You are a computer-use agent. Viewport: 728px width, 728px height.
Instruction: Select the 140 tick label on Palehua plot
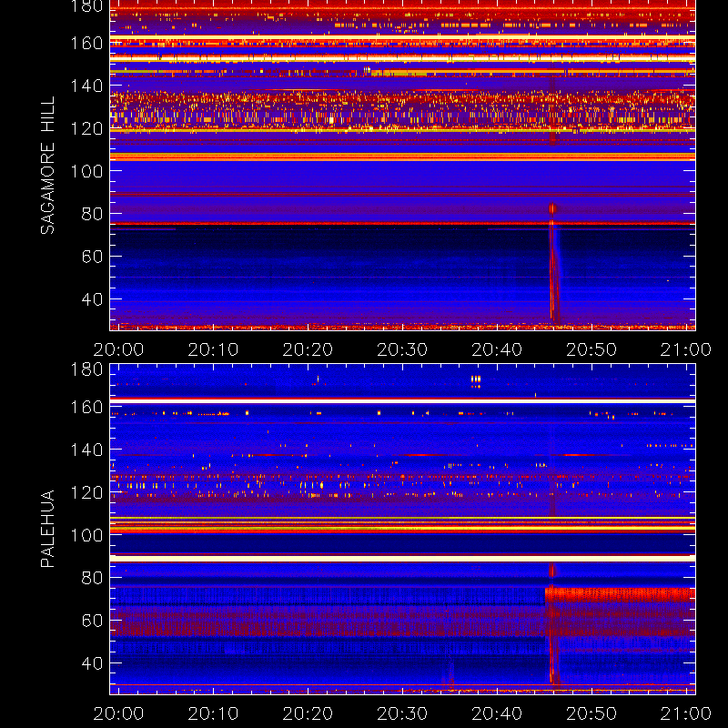tap(86, 450)
